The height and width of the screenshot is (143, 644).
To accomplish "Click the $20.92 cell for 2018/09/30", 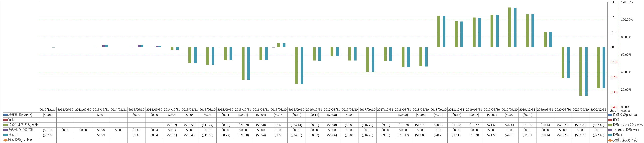I will [438, 125].
